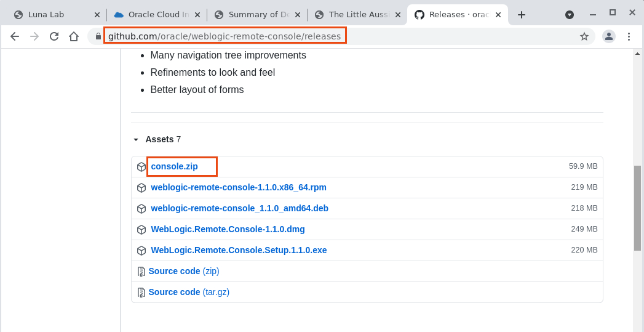Viewport: 644px width, 332px height.
Task: Click the package icon beside Setup.1.1.0.exe
Action: pyautogui.click(x=141, y=251)
